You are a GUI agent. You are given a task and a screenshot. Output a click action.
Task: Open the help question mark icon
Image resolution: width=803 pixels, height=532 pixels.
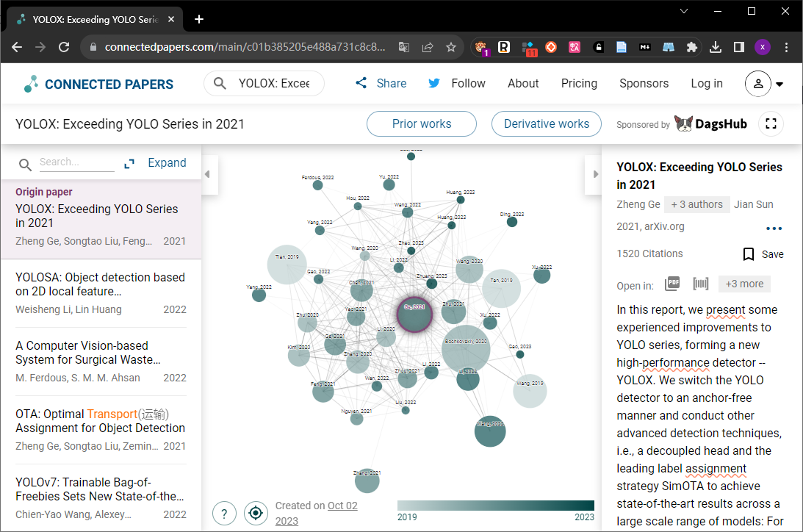[224, 513]
